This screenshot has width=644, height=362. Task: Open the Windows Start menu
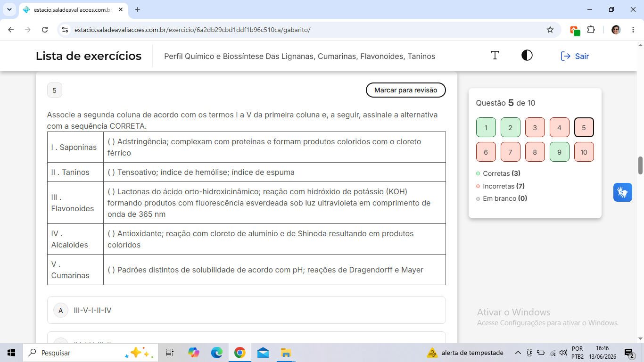pyautogui.click(x=11, y=353)
